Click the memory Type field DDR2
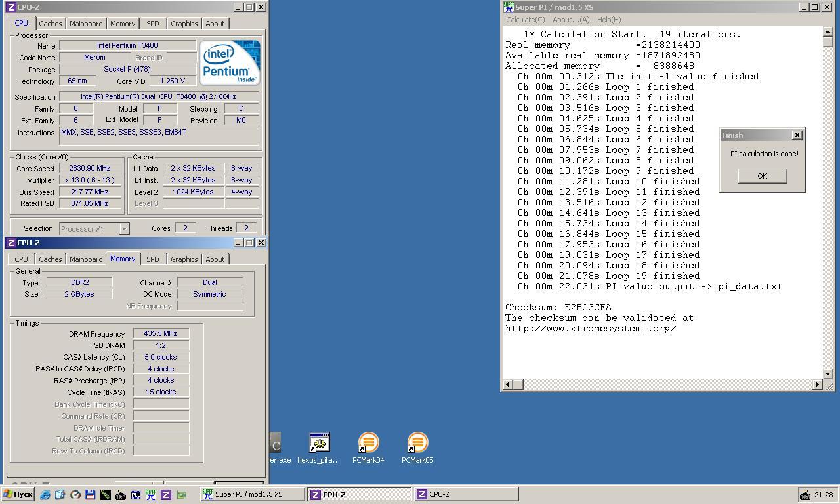The width and height of the screenshot is (840, 504). pyautogui.click(x=79, y=282)
